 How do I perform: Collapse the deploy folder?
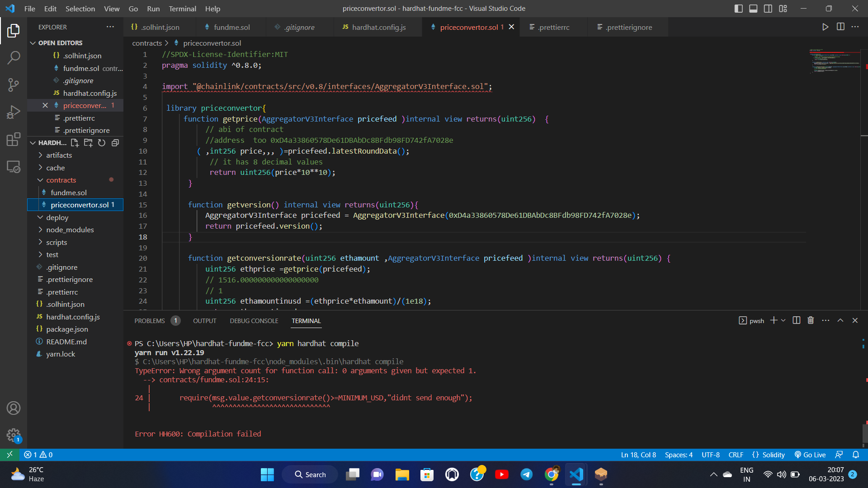click(57, 217)
